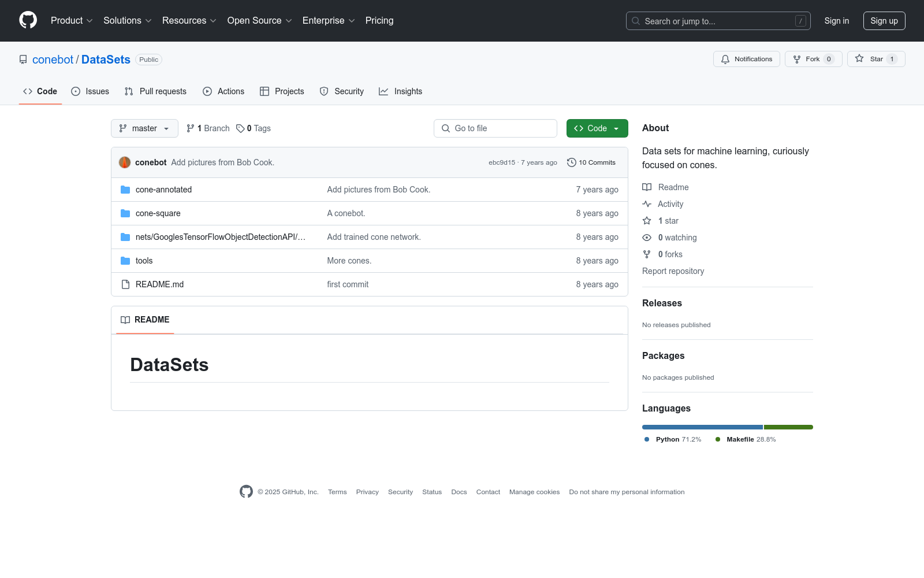924x578 pixels.
Task: Switch to the Insights tab
Action: pos(400,91)
